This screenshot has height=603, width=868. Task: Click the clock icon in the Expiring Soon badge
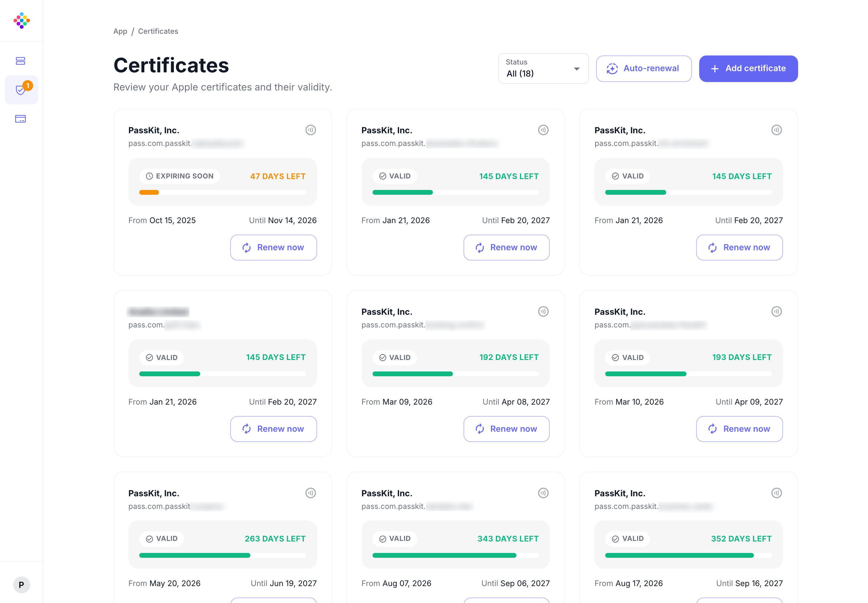[149, 176]
